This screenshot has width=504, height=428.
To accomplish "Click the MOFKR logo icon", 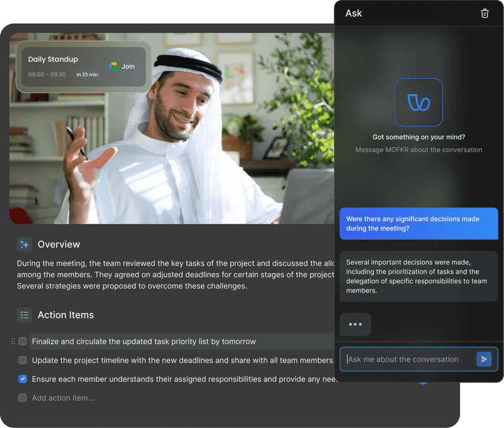I will (418, 102).
